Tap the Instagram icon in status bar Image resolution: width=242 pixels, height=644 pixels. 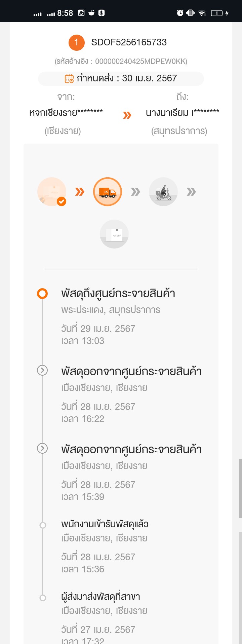click(81, 13)
